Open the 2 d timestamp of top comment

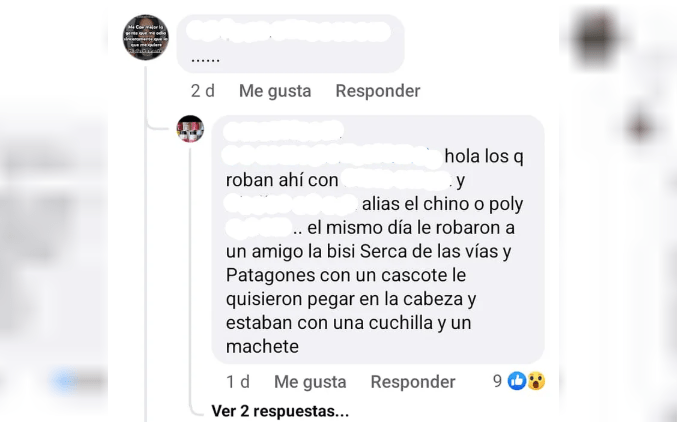203,91
